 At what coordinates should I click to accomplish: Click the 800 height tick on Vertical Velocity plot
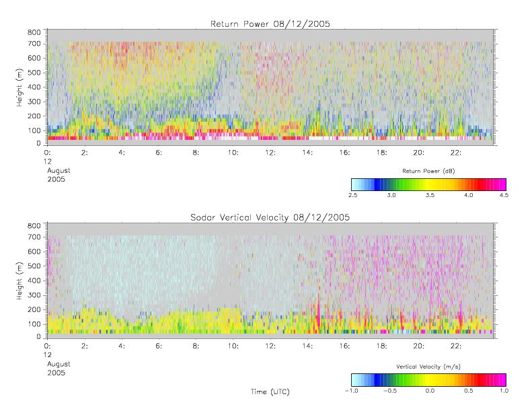[x=34, y=226]
